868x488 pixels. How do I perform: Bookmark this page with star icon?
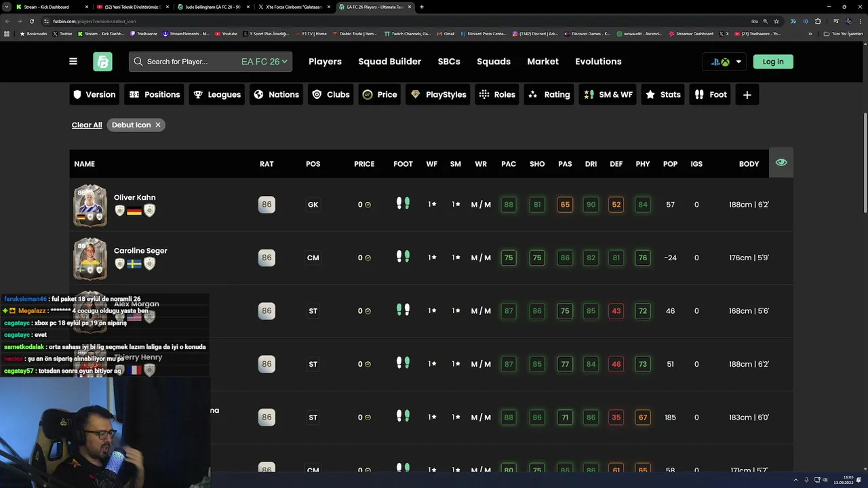(x=776, y=21)
